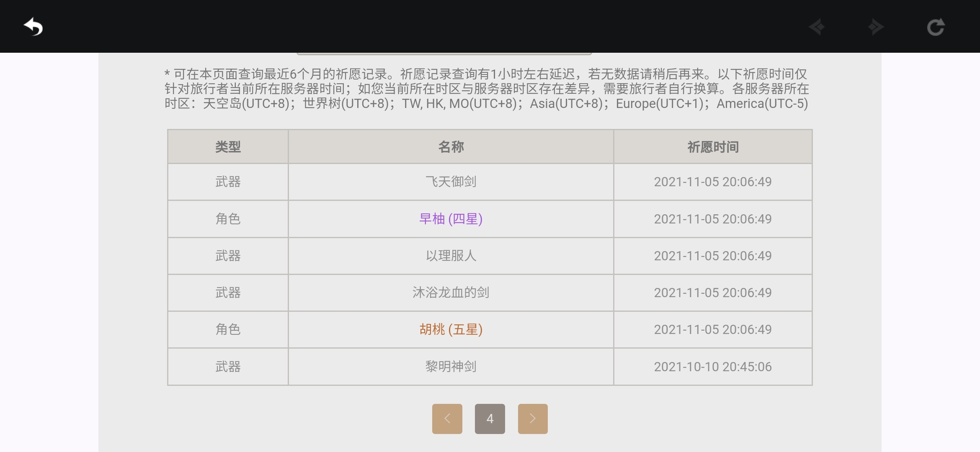Click the timestamp in 飞天御剑 row

[713, 182]
